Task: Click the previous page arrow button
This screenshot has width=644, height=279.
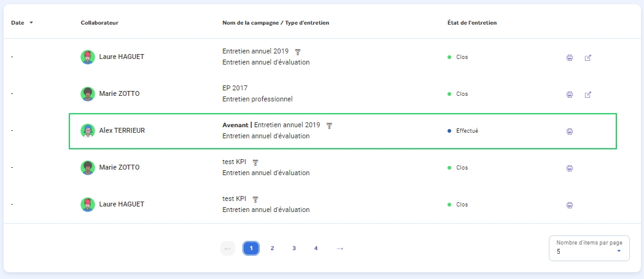Action: [x=228, y=248]
